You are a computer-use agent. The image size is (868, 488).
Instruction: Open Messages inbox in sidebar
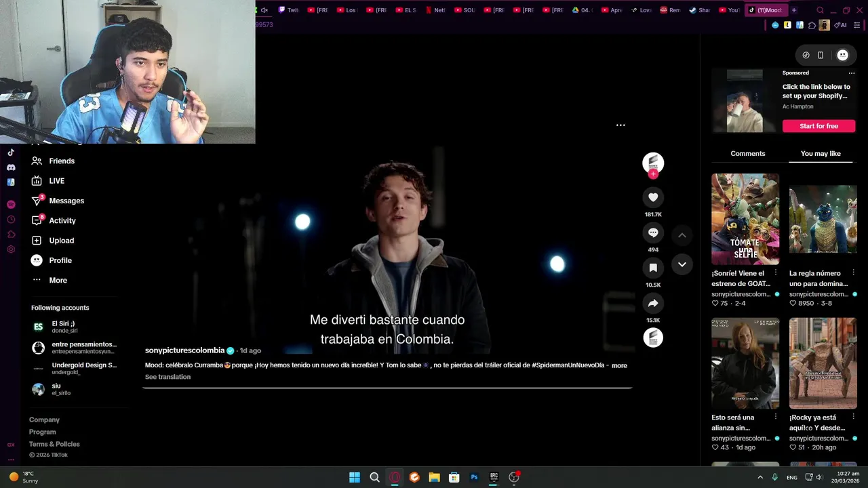58,201
